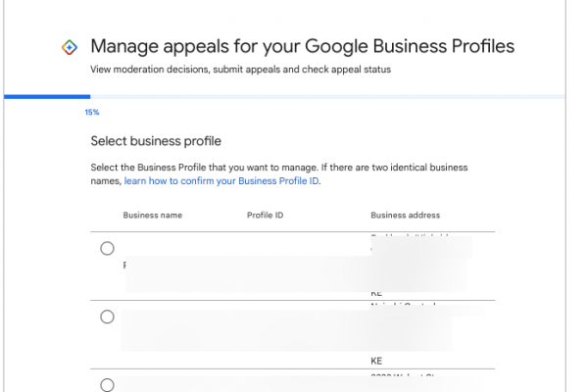Click the Profile ID column header

click(265, 215)
